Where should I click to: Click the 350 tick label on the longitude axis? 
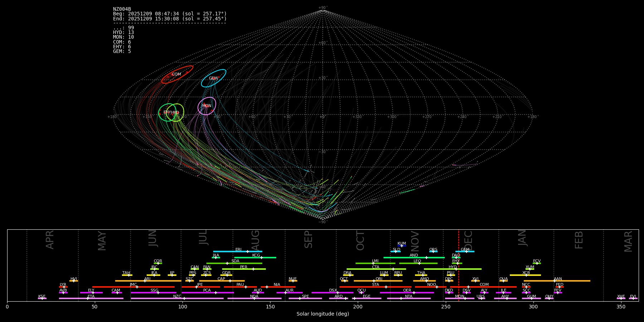[x=621, y=307]
